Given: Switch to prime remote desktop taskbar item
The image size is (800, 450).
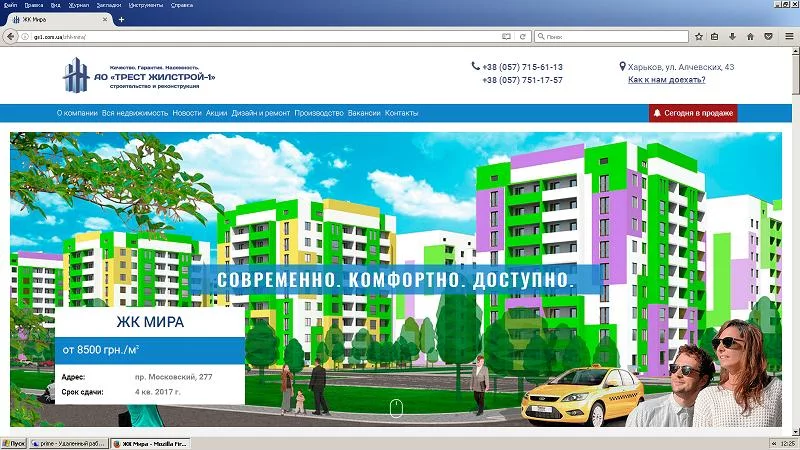Looking at the screenshot, I should pyautogui.click(x=68, y=444).
